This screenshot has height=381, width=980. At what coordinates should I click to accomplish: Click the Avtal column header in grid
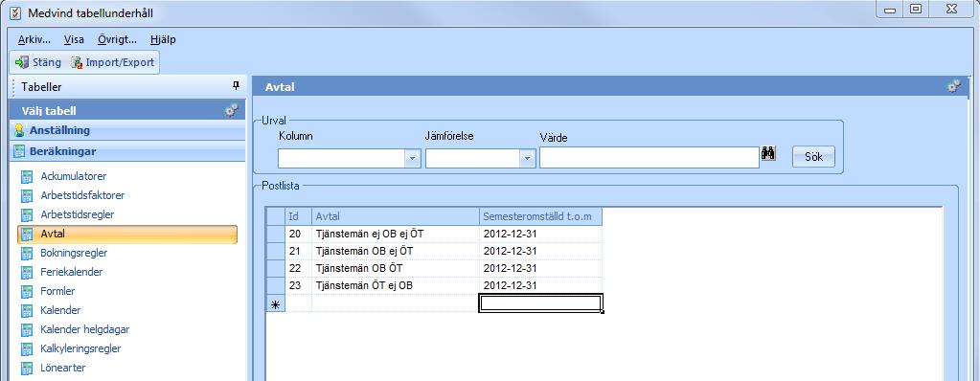(395, 216)
